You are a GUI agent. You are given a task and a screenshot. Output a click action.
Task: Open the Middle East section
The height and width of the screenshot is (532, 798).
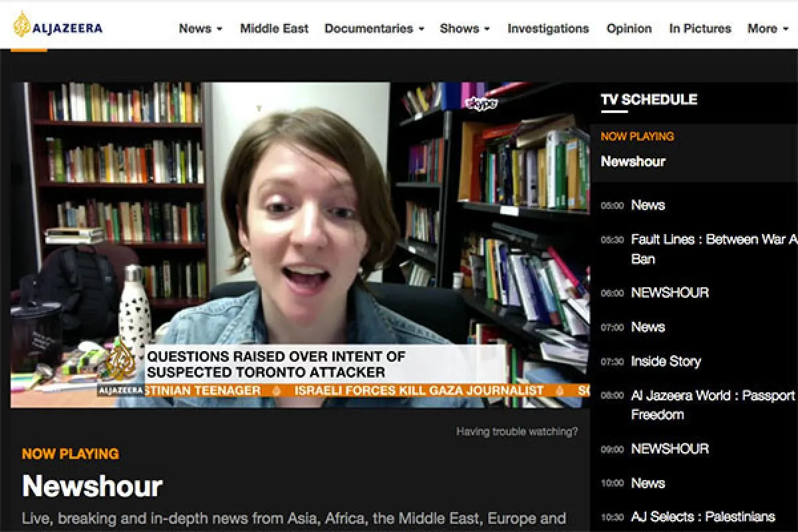point(274,29)
